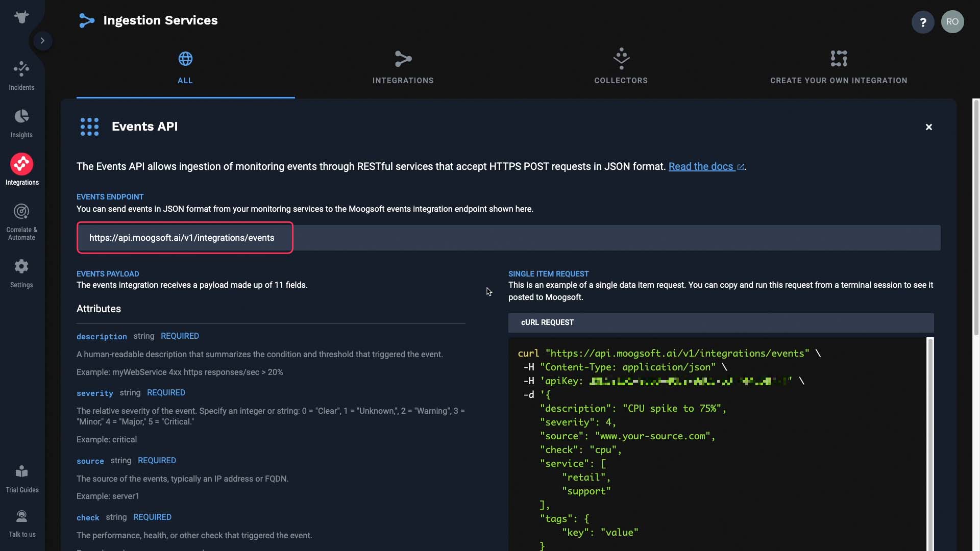Click the "severity": 4 line

pos(578,422)
